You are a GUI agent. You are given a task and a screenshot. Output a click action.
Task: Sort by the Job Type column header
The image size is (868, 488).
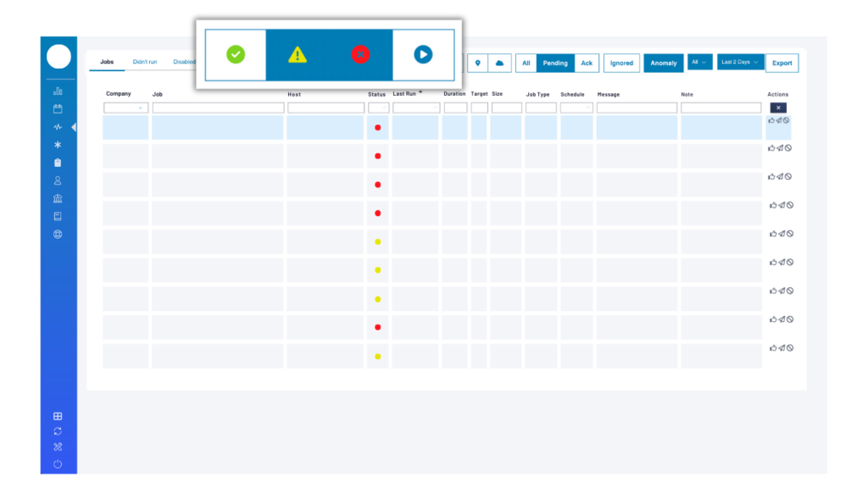tap(537, 95)
